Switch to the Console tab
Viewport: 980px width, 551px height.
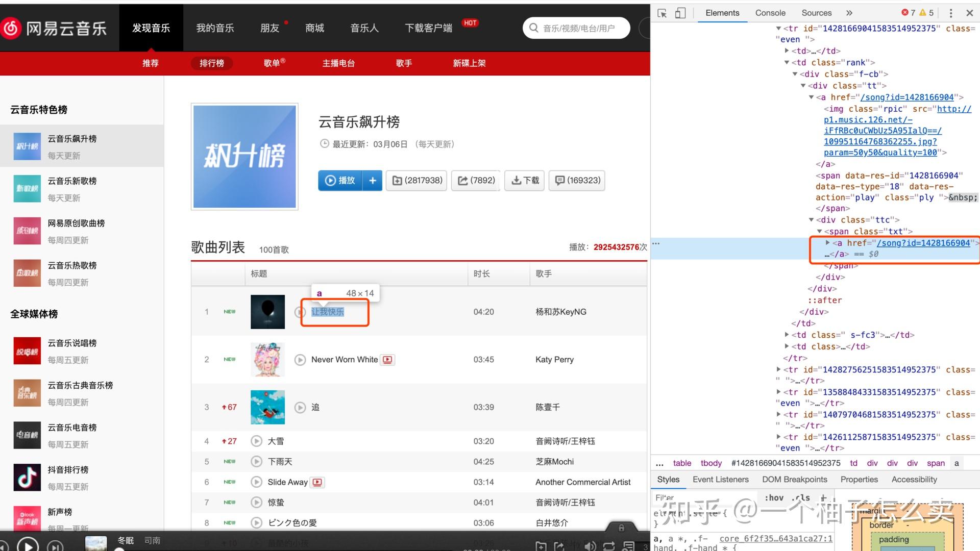[x=770, y=13]
